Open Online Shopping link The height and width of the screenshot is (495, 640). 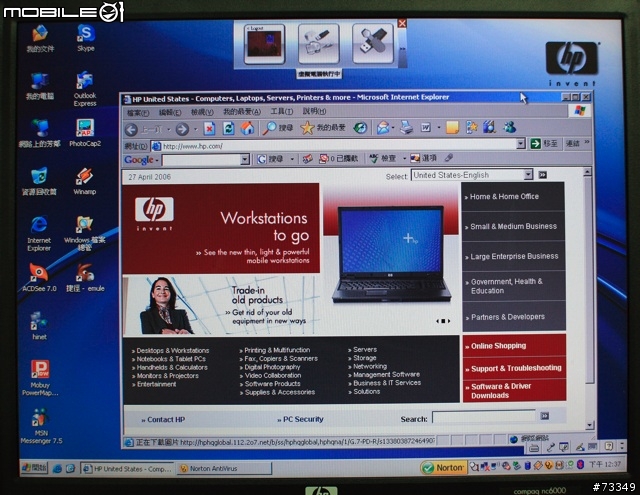(498, 346)
